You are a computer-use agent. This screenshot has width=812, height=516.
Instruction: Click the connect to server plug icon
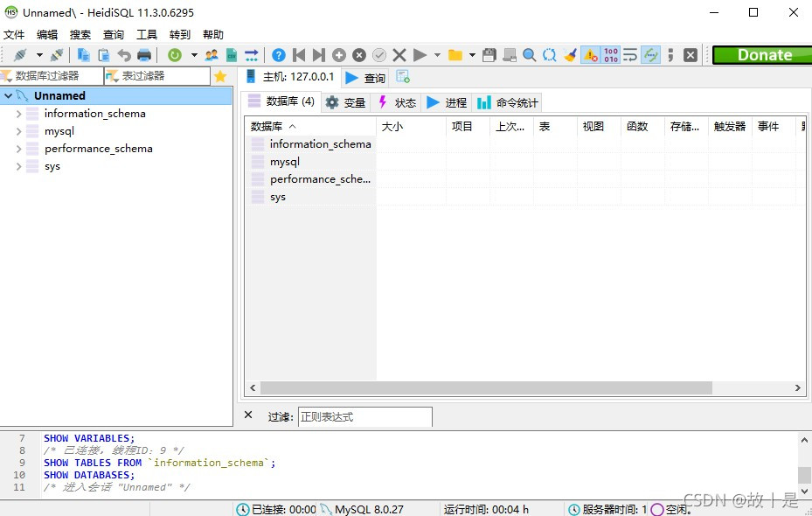[x=20, y=55]
